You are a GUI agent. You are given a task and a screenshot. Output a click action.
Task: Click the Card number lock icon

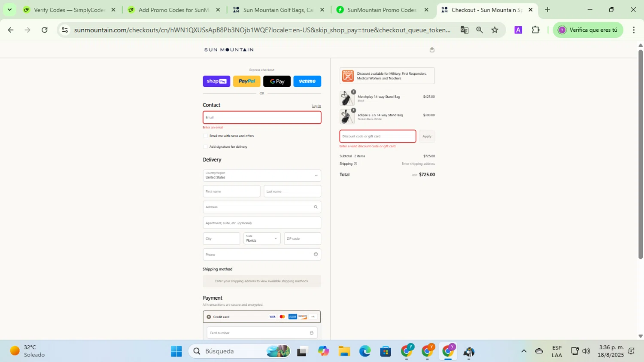pos(311,333)
